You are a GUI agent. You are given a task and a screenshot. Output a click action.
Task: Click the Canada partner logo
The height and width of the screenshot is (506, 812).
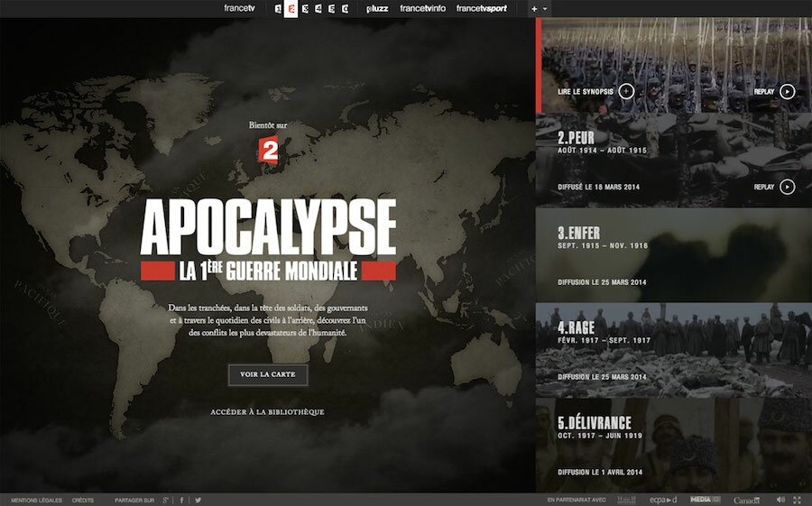click(747, 501)
